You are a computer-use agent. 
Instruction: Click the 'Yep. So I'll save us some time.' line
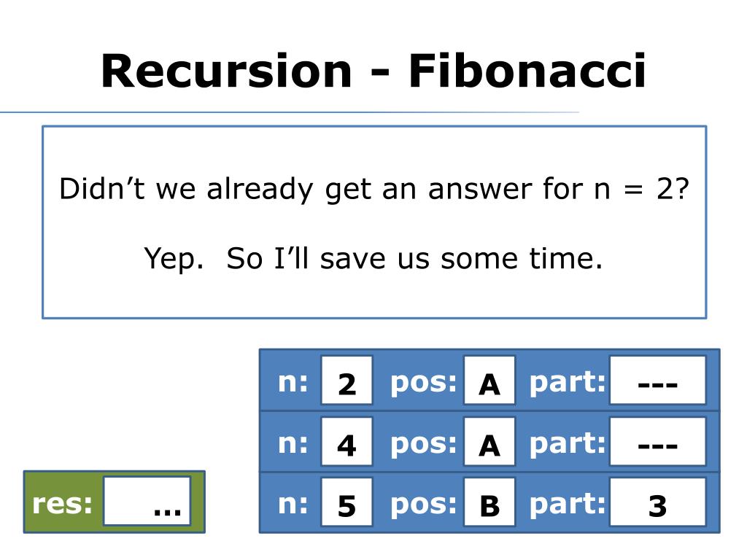(x=373, y=259)
